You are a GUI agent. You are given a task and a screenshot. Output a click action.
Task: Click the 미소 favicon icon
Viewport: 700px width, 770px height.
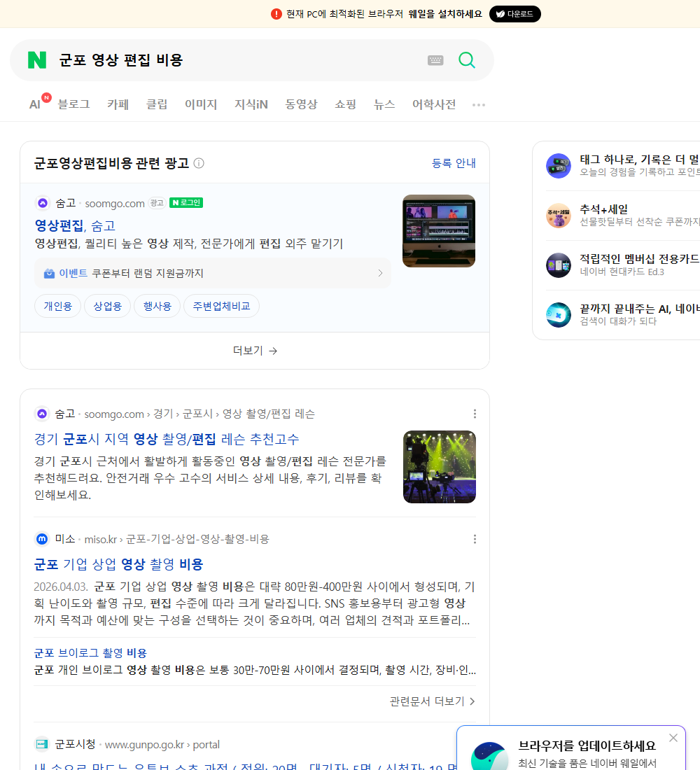click(42, 539)
